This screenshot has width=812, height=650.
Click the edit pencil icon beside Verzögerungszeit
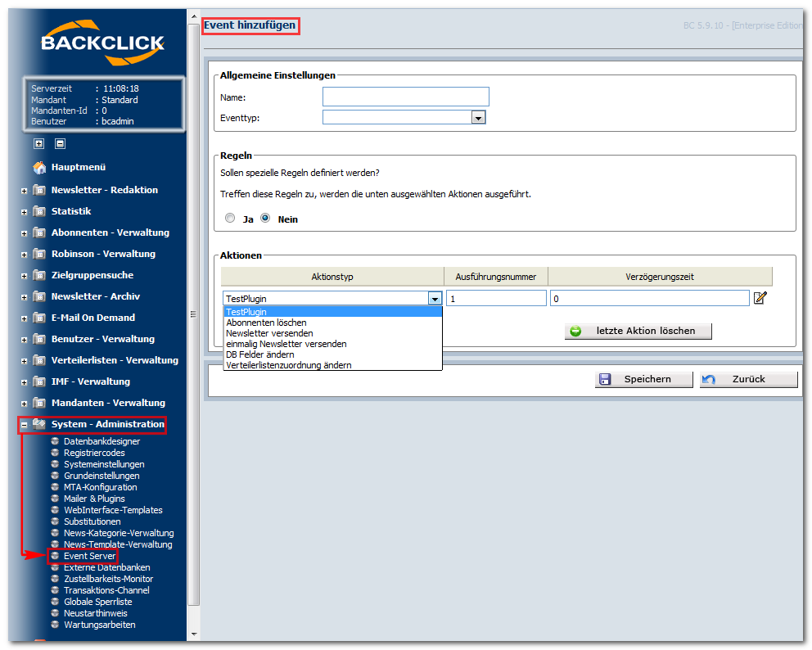click(760, 298)
